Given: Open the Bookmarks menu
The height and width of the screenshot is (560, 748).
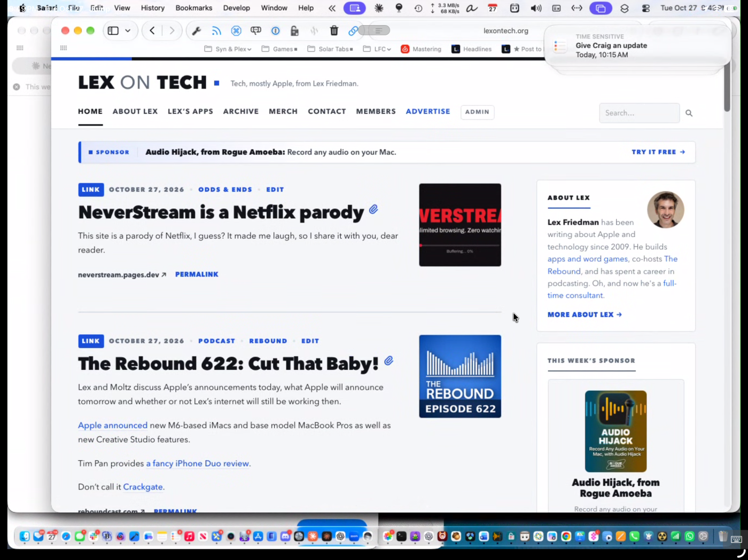Looking at the screenshot, I should pos(194,8).
